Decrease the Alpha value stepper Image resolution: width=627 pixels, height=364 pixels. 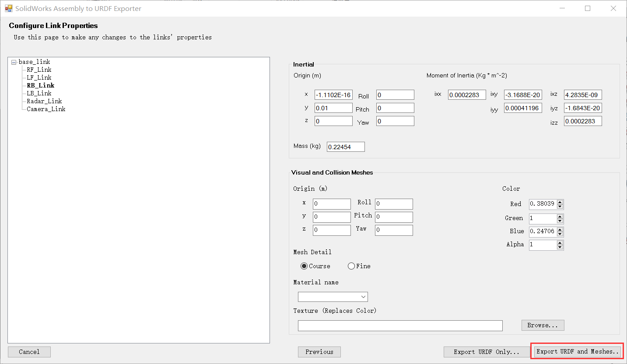[560, 247]
